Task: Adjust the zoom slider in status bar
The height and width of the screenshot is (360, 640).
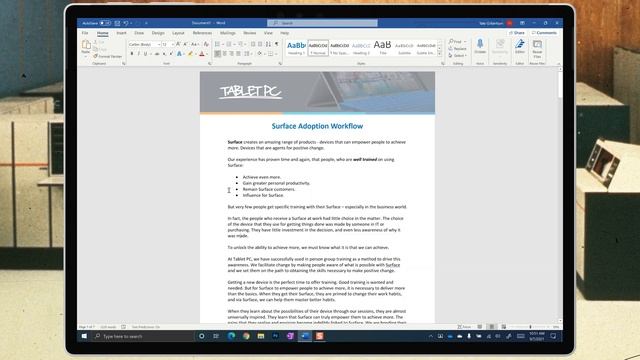Action: tap(530, 327)
